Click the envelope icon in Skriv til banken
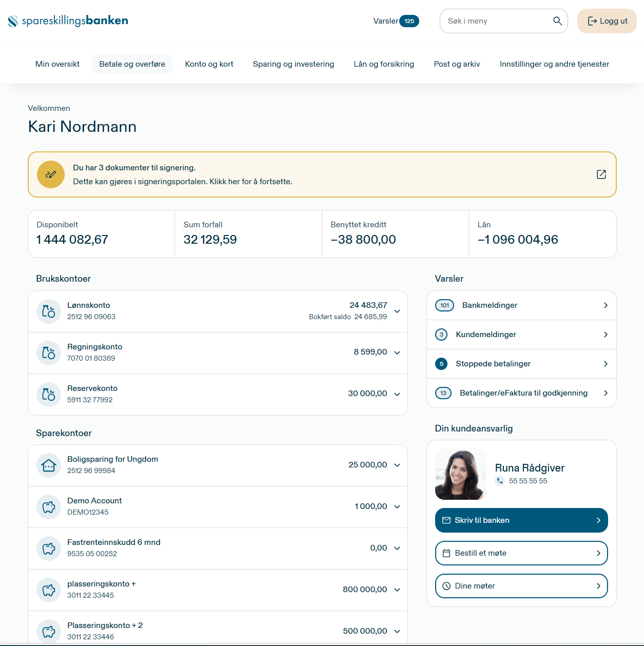Image resolution: width=644 pixels, height=646 pixels. 446,520
